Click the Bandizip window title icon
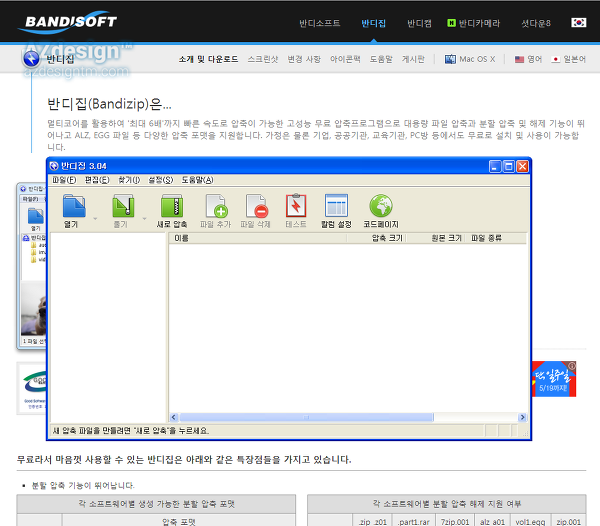 point(54,166)
